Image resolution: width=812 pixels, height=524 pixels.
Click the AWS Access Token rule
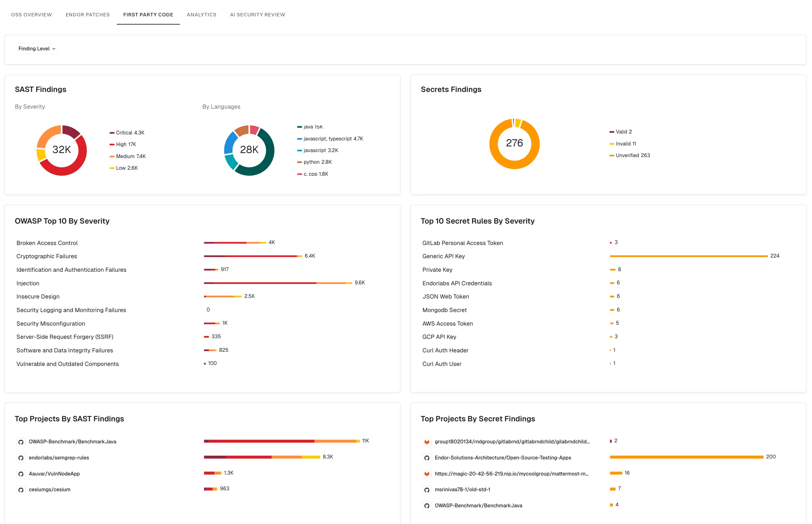(448, 324)
